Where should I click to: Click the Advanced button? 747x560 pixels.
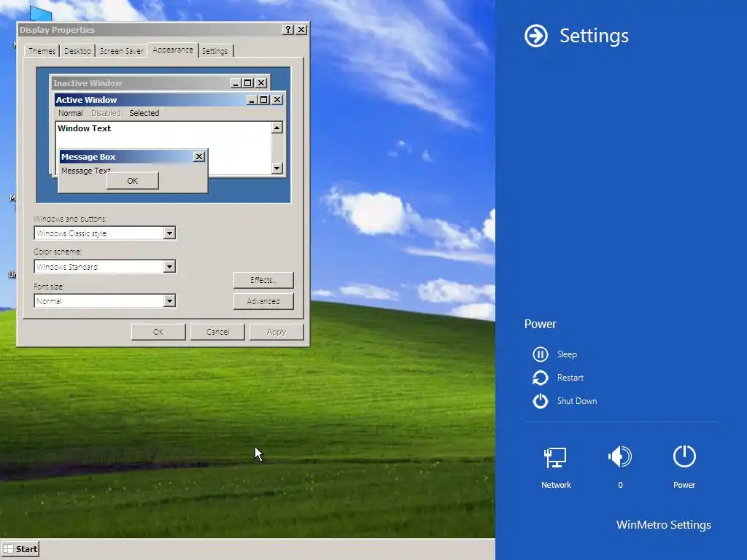[263, 301]
